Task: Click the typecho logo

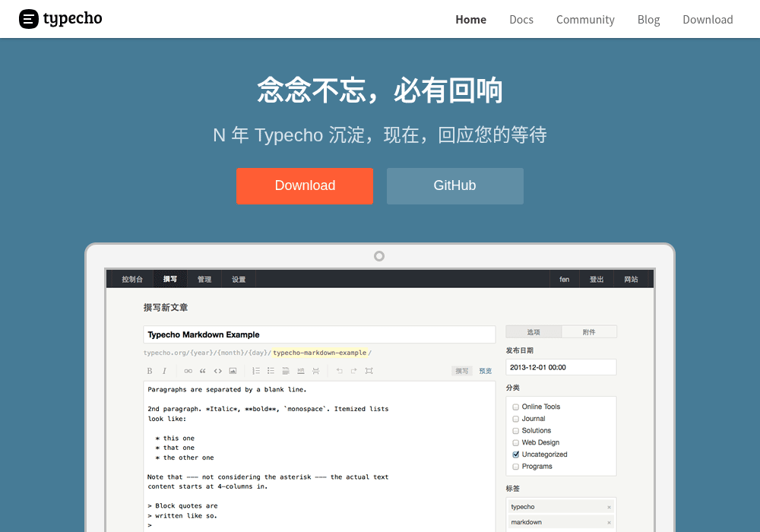Action: point(61,19)
